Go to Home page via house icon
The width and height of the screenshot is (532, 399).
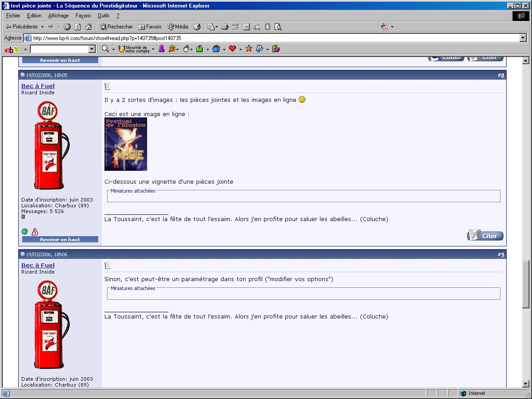88,27
